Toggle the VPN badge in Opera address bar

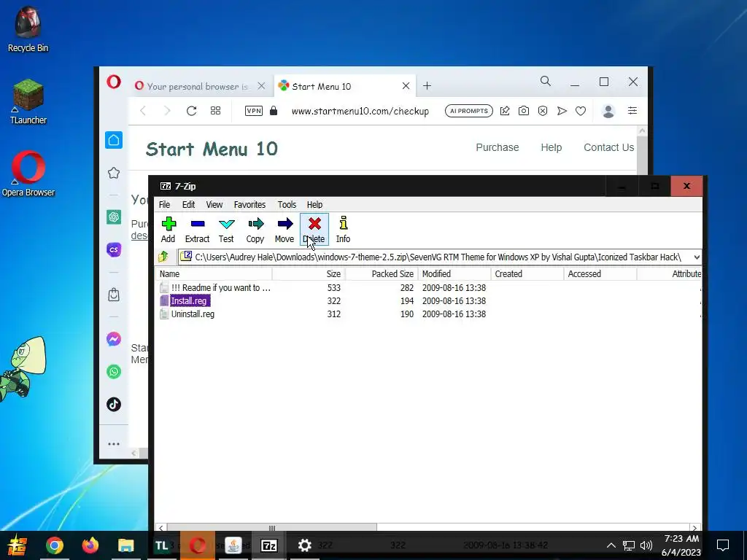click(x=253, y=111)
